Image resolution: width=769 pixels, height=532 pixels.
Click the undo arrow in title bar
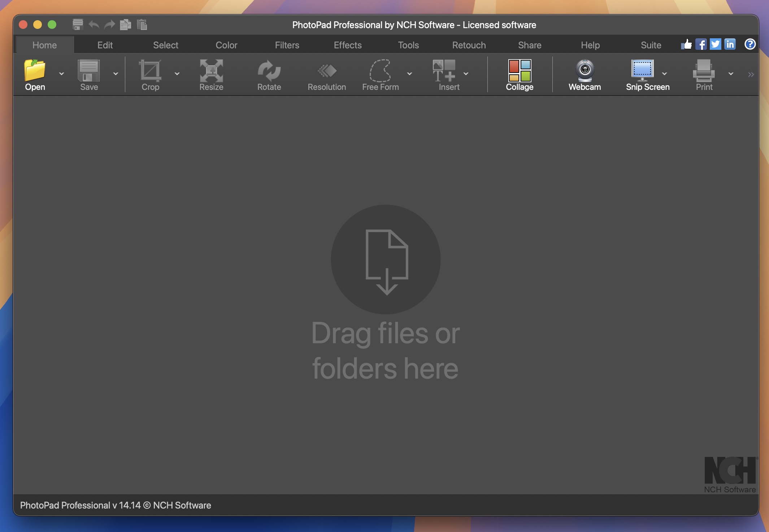(94, 25)
